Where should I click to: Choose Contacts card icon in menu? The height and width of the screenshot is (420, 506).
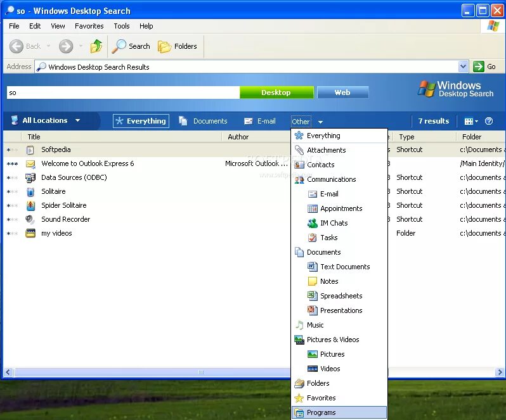coord(299,165)
